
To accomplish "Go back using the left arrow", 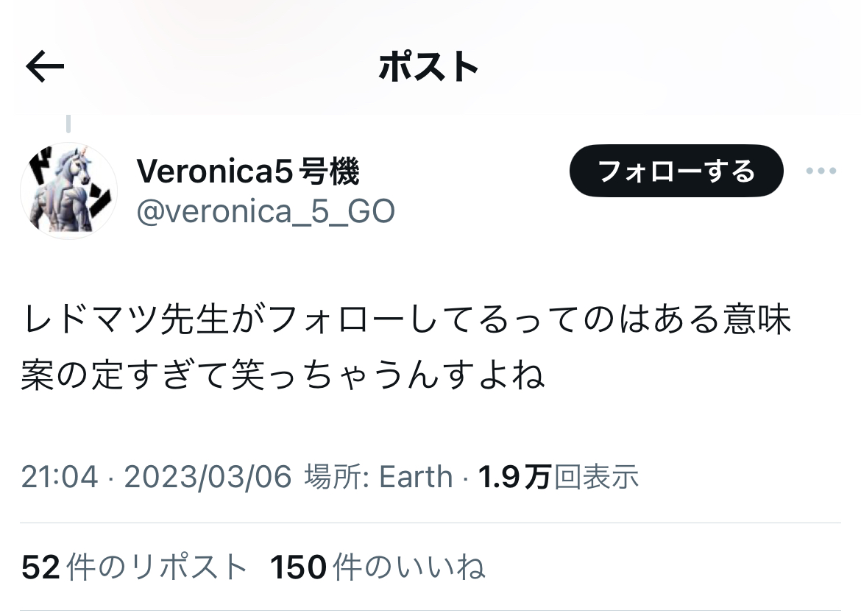I will coord(45,66).
